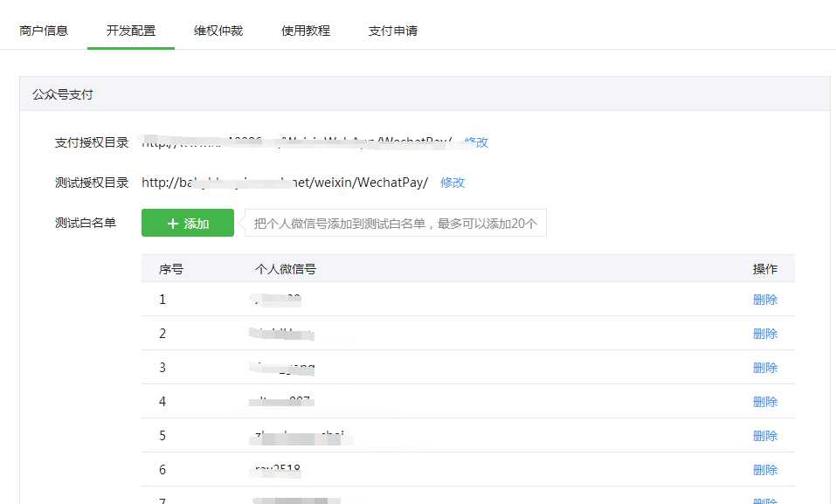Go to the 支付申请 tab

[393, 31]
